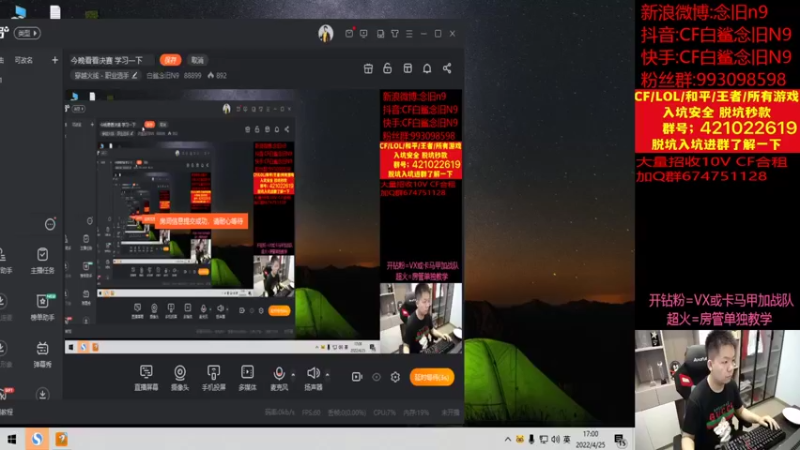
Task: Click the FPS:60 status text
Action: (x=311, y=412)
